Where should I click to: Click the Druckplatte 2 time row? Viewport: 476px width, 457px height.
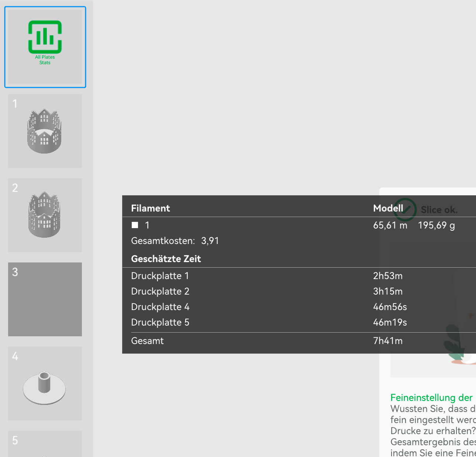[x=299, y=291]
